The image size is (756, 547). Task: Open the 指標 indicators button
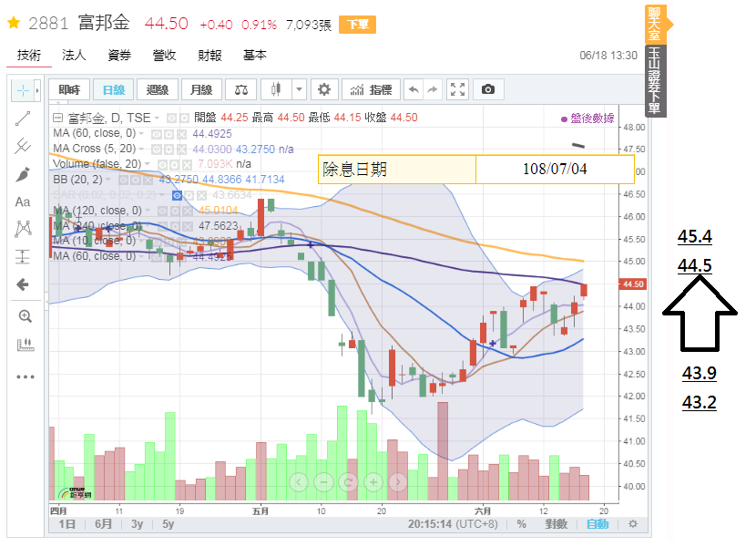(x=371, y=89)
